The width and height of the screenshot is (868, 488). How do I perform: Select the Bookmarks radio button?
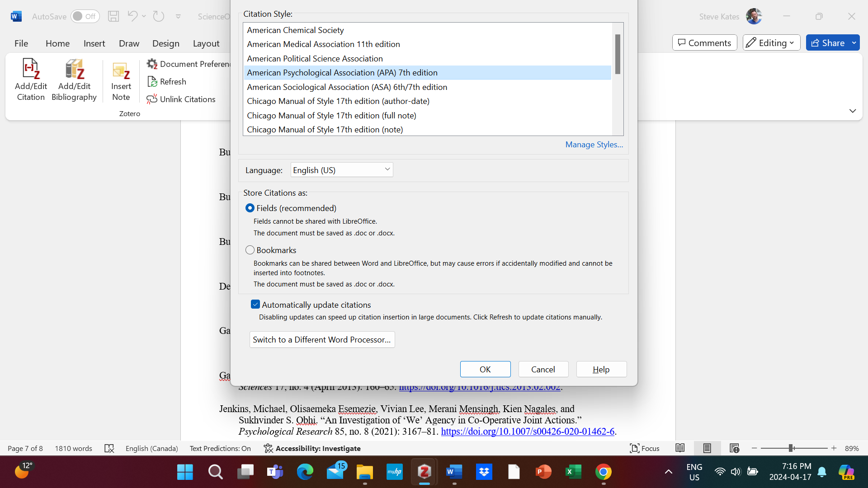tap(250, 250)
